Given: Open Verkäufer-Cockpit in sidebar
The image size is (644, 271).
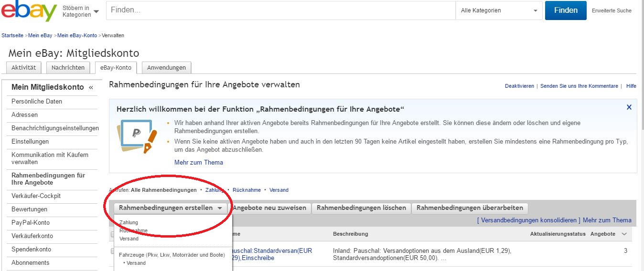Looking at the screenshot, I should pyautogui.click(x=36, y=196).
